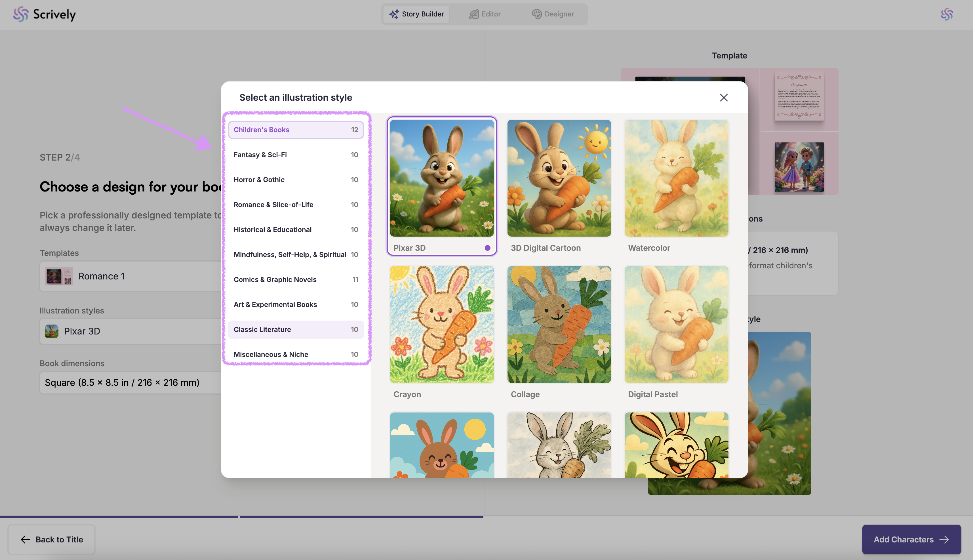
Task: Click the Romance 1 template thumbnail icon
Action: click(58, 276)
